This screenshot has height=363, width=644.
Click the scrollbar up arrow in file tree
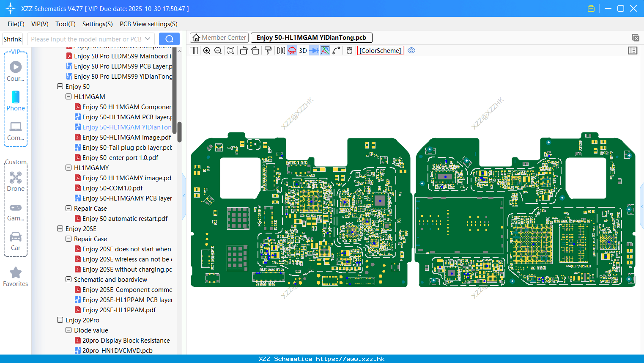179,51
